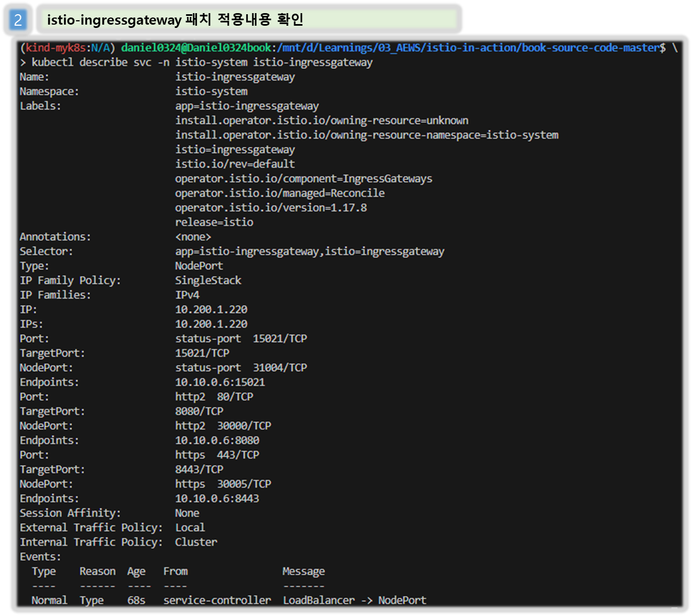
Task: Click 'daniel0324@Daniel0324book' in the prompt
Action: (196, 48)
